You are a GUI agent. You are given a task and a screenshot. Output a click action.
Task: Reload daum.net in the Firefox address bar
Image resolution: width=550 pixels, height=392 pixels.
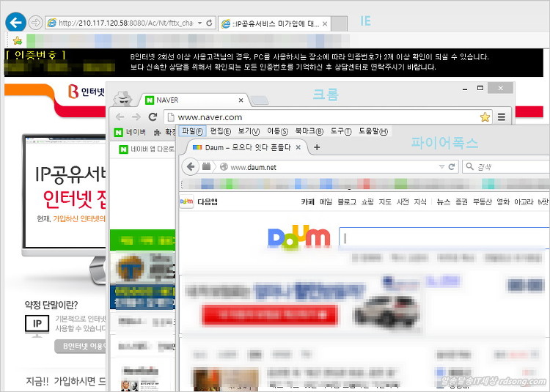[452, 167]
